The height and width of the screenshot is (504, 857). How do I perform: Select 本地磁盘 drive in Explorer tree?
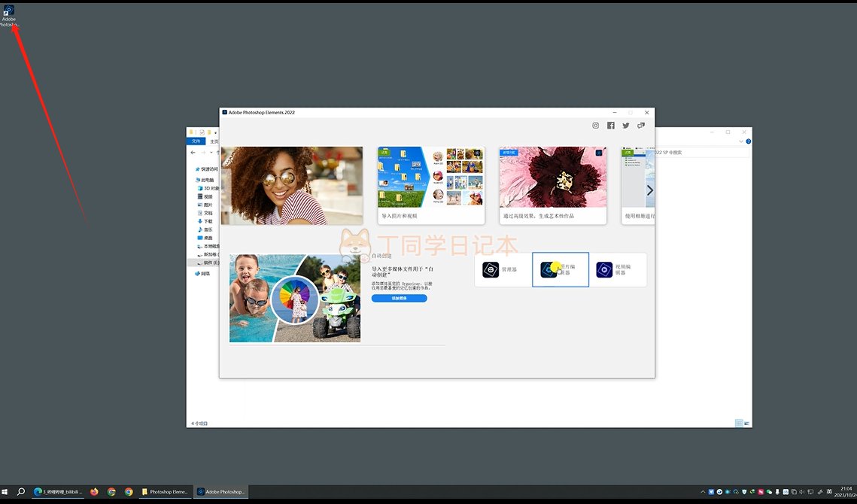[x=208, y=246]
